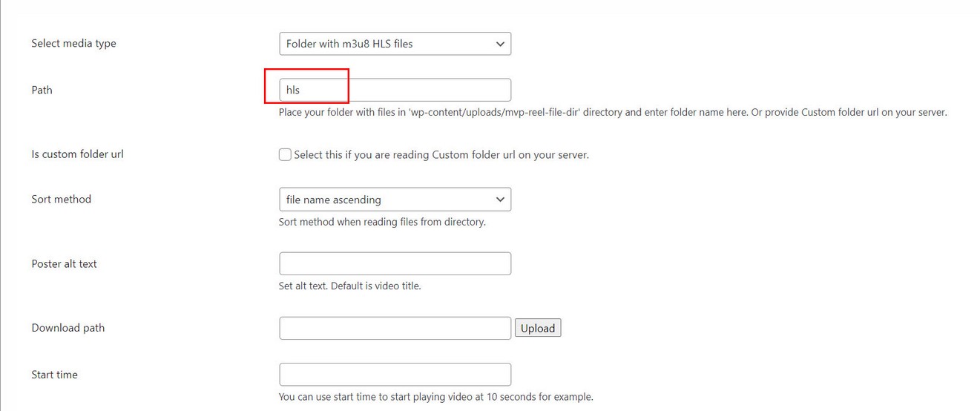This screenshot has height=411, width=980.
Task: Click the wp-content/uploads folder hint text
Action: 612,113
